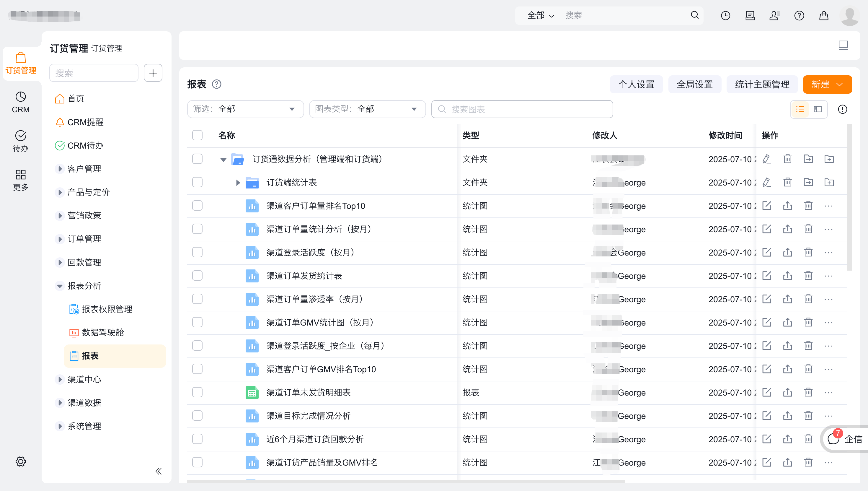Select the checkbox for 渠道目标完成情况分析
868x491 pixels.
point(198,416)
